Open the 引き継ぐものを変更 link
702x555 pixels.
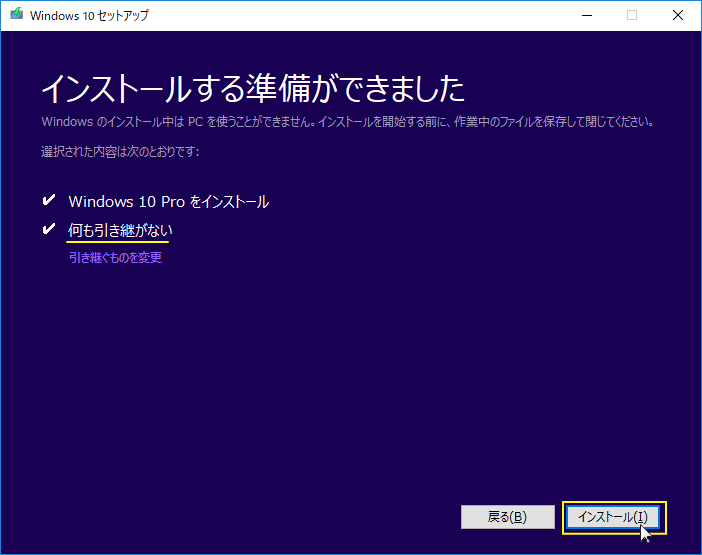(116, 257)
